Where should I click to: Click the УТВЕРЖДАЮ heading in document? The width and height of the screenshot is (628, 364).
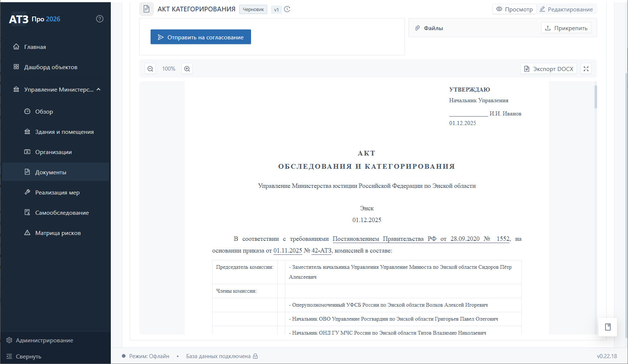(469, 89)
